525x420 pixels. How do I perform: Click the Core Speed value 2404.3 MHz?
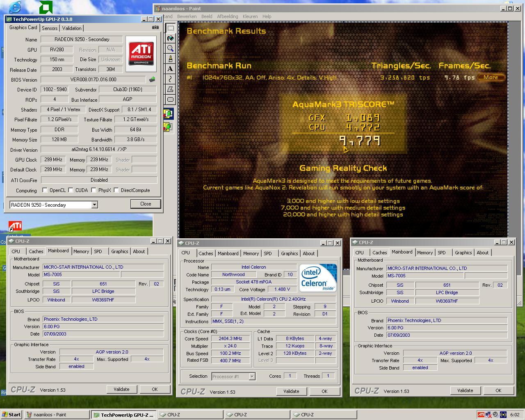(x=231, y=338)
